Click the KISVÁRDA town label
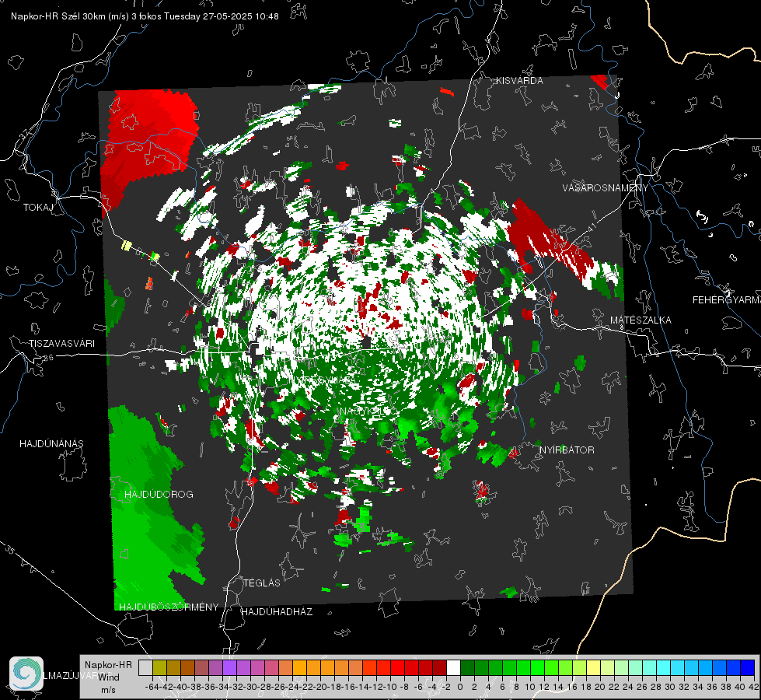The width and height of the screenshot is (761, 700). (x=519, y=81)
